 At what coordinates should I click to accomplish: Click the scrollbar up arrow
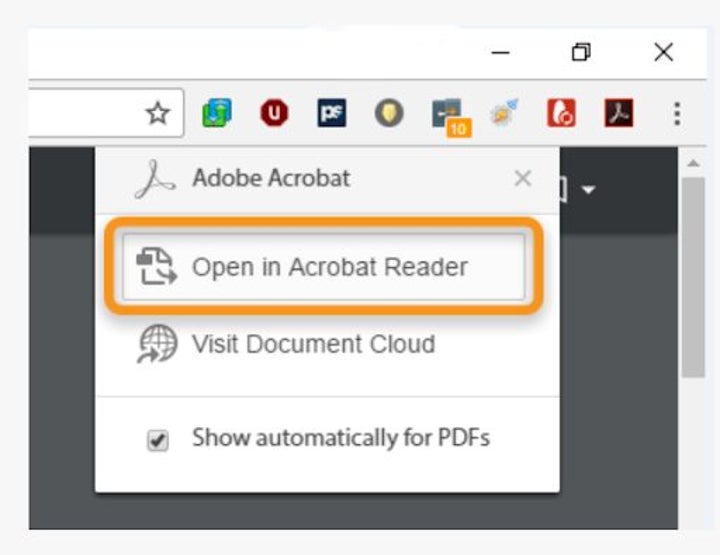[x=693, y=163]
